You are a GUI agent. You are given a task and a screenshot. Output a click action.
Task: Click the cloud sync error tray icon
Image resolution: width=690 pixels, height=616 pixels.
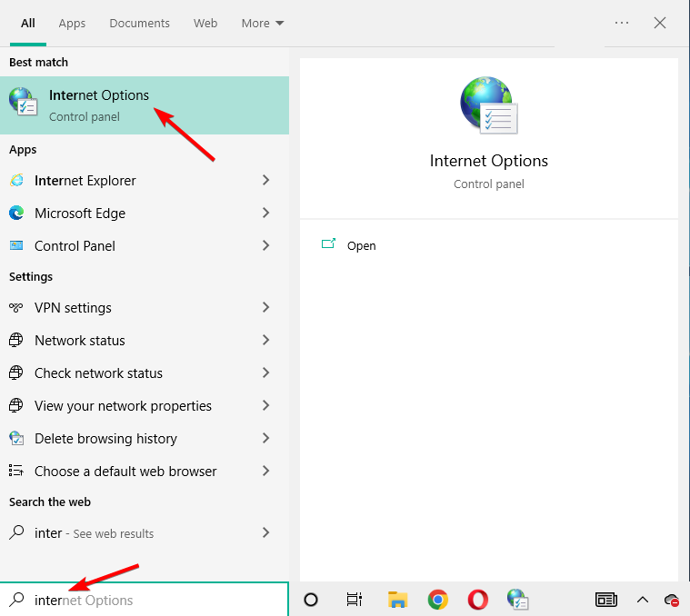(x=672, y=600)
